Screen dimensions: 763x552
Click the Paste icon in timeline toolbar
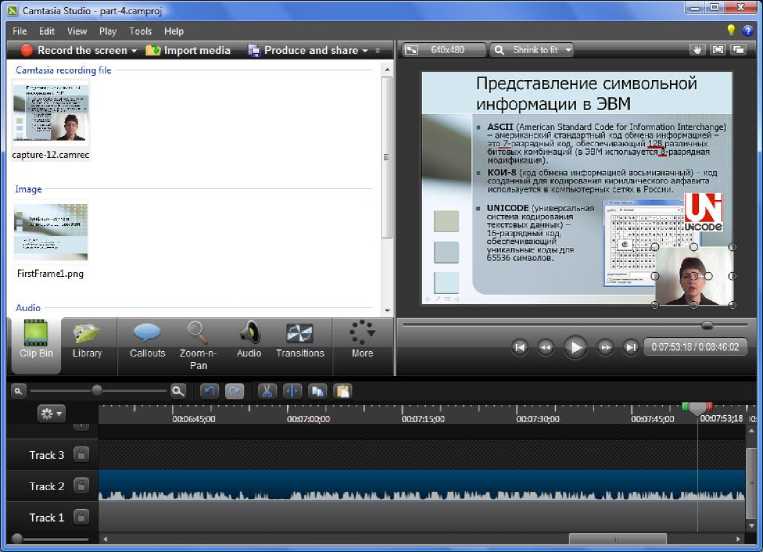(343, 391)
